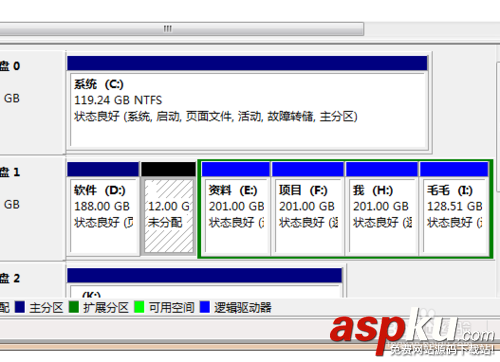The image size is (500, 362).
Task: Click the disk 2 header label
Action: coord(10,278)
